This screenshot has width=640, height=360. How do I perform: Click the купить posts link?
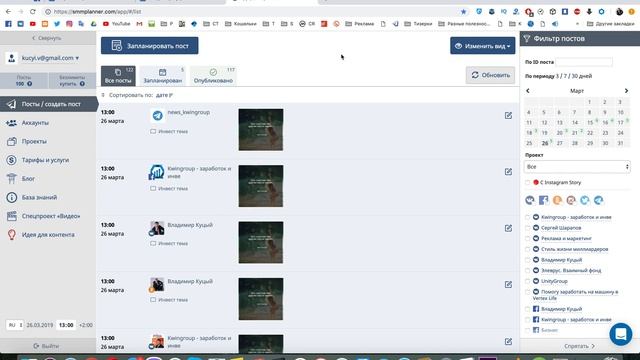[x=68, y=84]
